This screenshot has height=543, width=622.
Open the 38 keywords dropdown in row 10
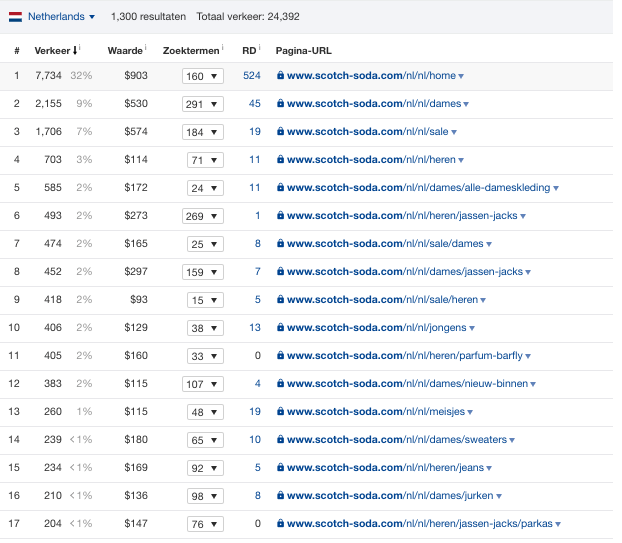tap(205, 328)
